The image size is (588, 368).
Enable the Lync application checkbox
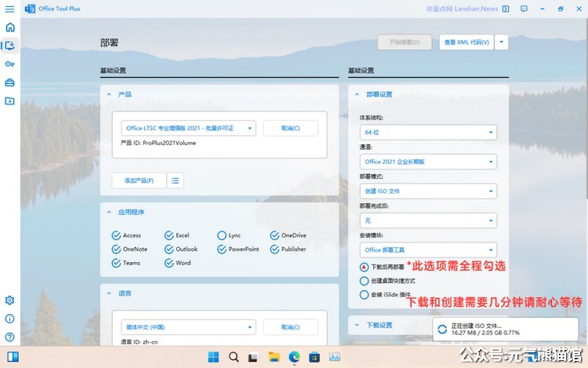(x=222, y=235)
